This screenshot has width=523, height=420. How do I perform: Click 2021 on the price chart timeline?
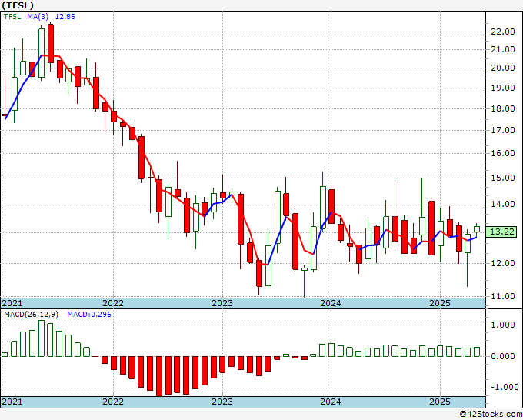pyautogui.click(x=12, y=303)
